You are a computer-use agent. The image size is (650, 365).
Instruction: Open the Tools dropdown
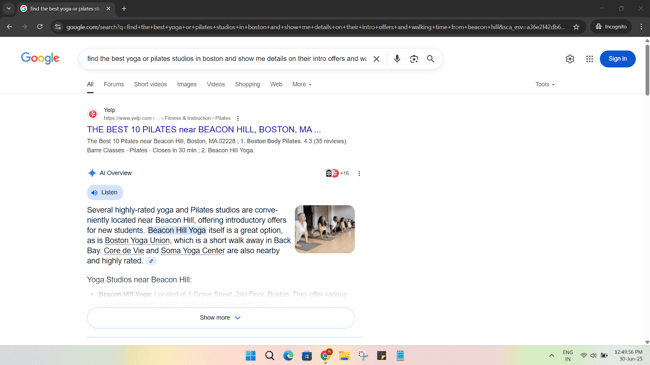[545, 84]
